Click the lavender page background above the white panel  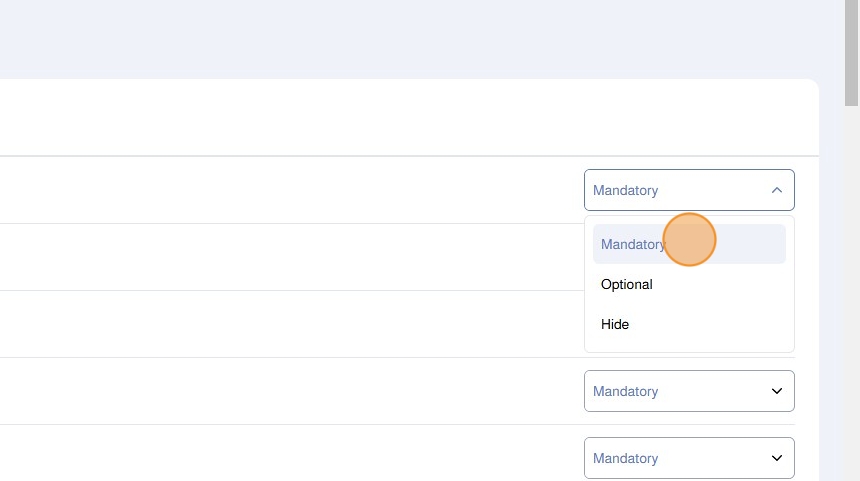coord(400,40)
